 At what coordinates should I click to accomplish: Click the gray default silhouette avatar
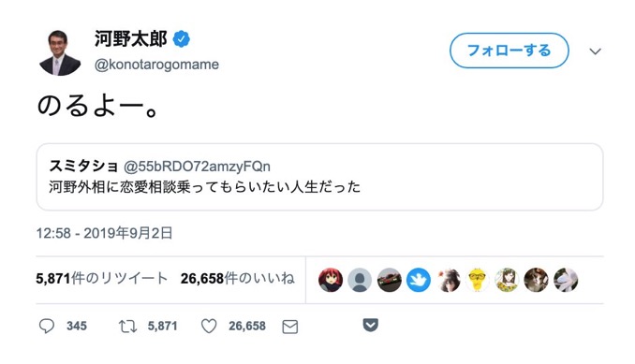pos(360,280)
